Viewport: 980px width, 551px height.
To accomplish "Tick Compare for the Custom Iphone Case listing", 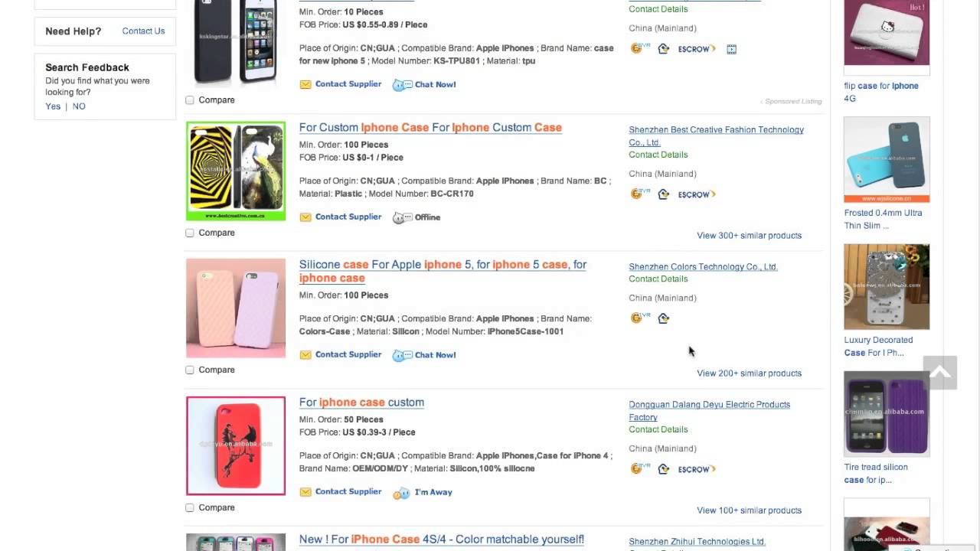I will 190,233.
